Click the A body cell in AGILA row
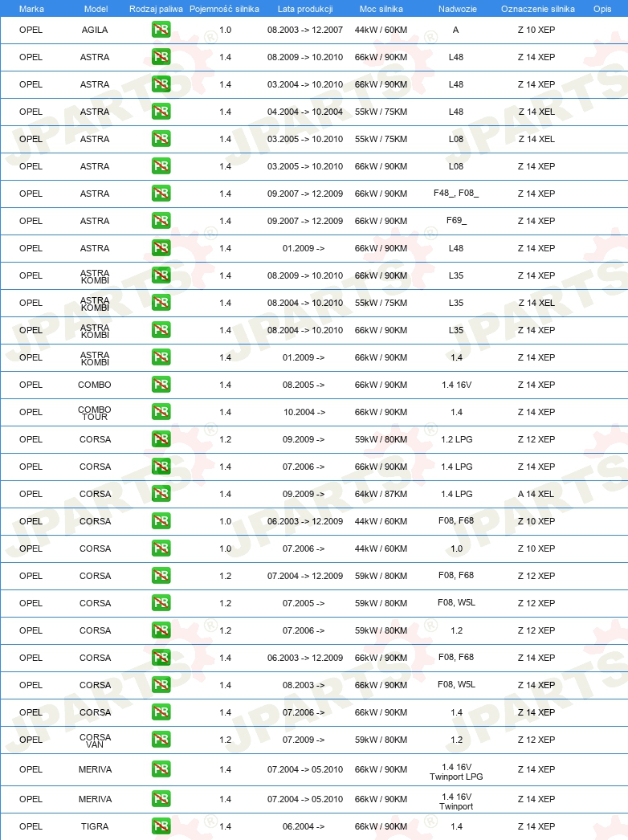628x840 pixels. tap(455, 30)
